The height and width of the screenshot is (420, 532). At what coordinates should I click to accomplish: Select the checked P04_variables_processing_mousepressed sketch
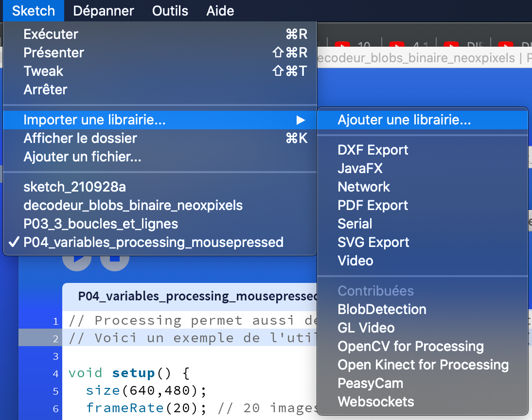click(x=153, y=242)
